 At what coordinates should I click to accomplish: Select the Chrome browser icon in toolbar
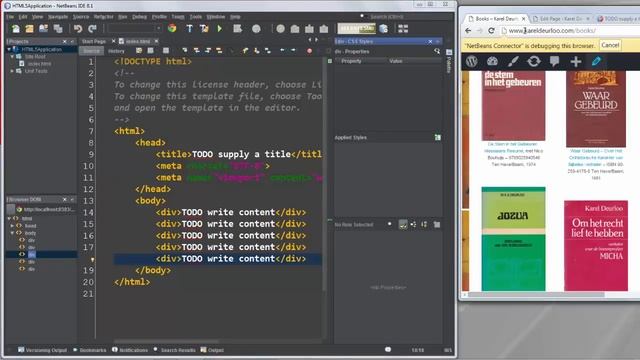172,28
